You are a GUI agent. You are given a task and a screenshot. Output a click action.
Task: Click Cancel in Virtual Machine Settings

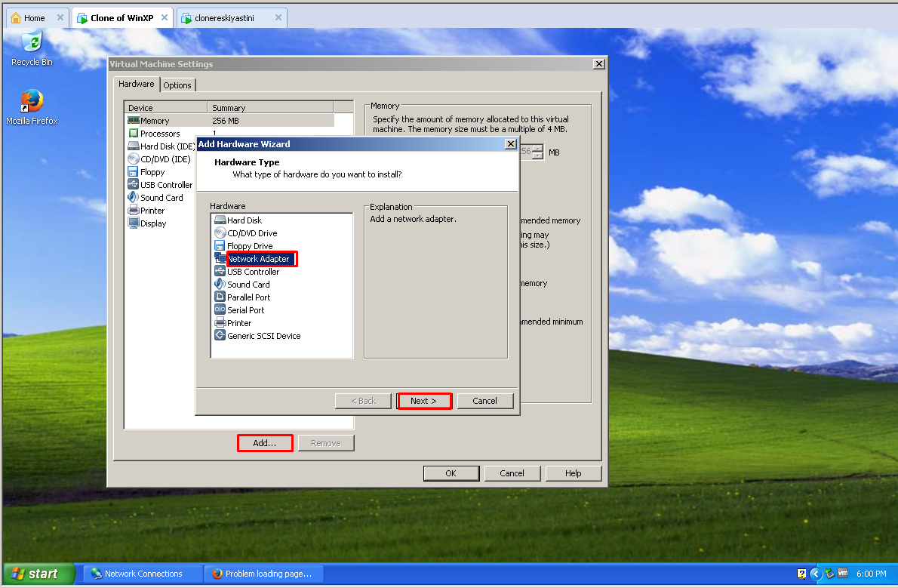[x=512, y=473]
